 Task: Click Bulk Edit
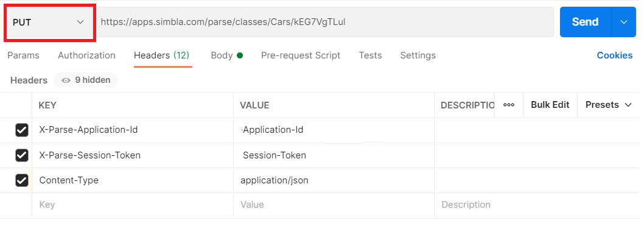[550, 105]
